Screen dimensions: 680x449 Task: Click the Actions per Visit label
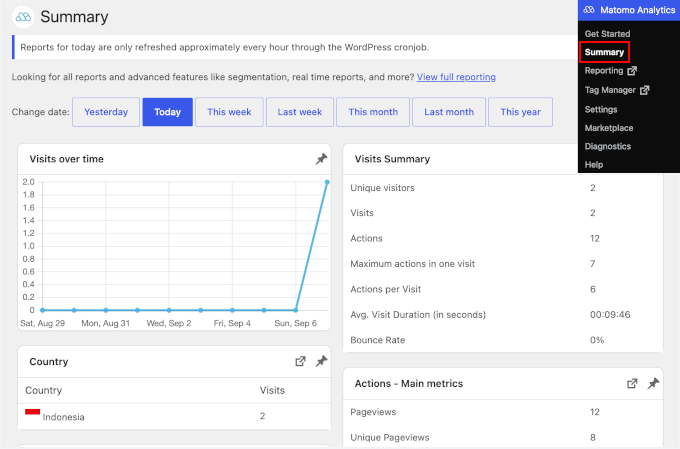[x=386, y=289]
